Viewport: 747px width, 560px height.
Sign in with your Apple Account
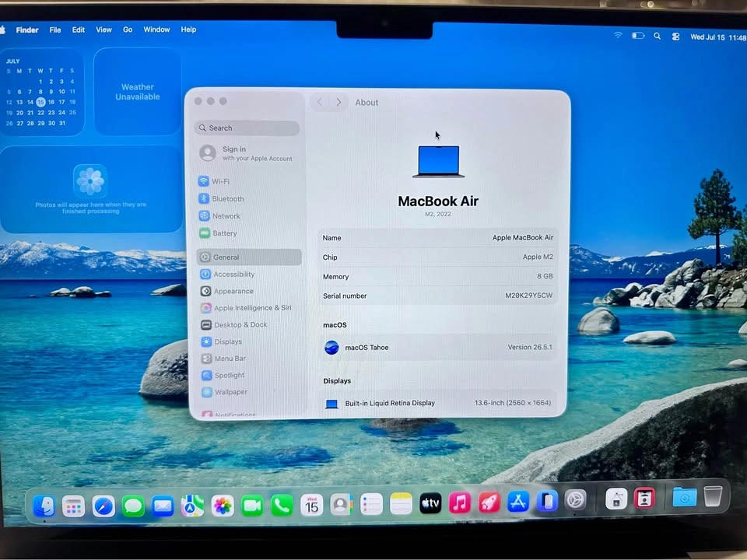[x=247, y=153]
